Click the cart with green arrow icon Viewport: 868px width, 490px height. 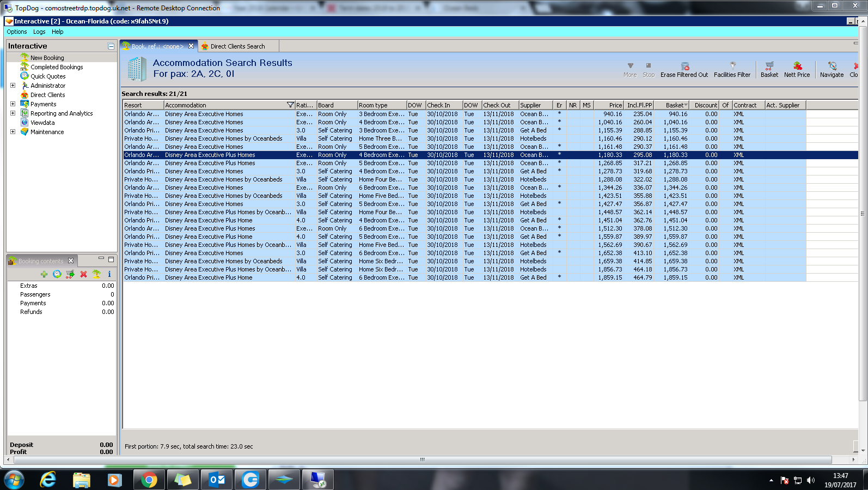[x=70, y=274]
